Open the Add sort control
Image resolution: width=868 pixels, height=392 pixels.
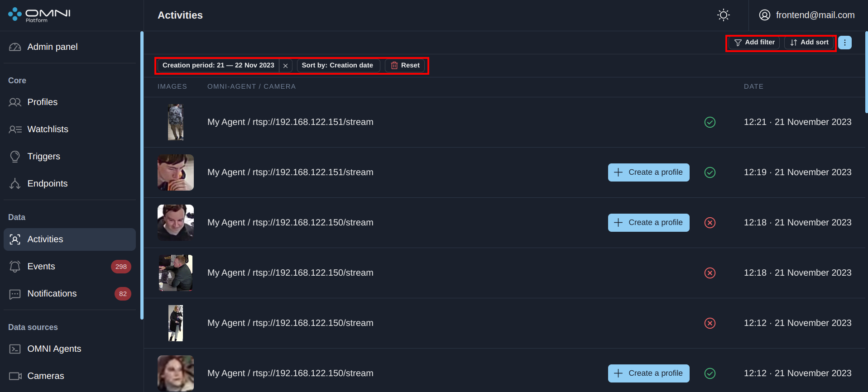coord(809,43)
